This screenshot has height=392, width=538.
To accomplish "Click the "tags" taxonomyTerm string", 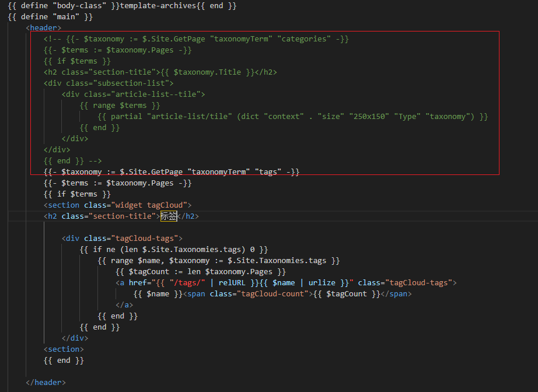I will pos(268,172).
